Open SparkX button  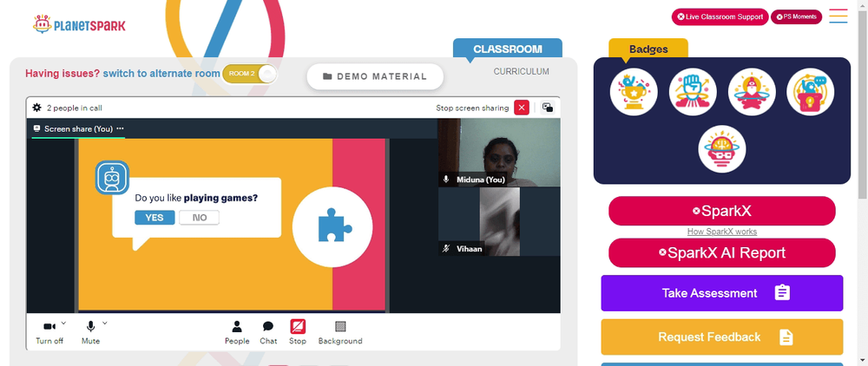tap(722, 211)
